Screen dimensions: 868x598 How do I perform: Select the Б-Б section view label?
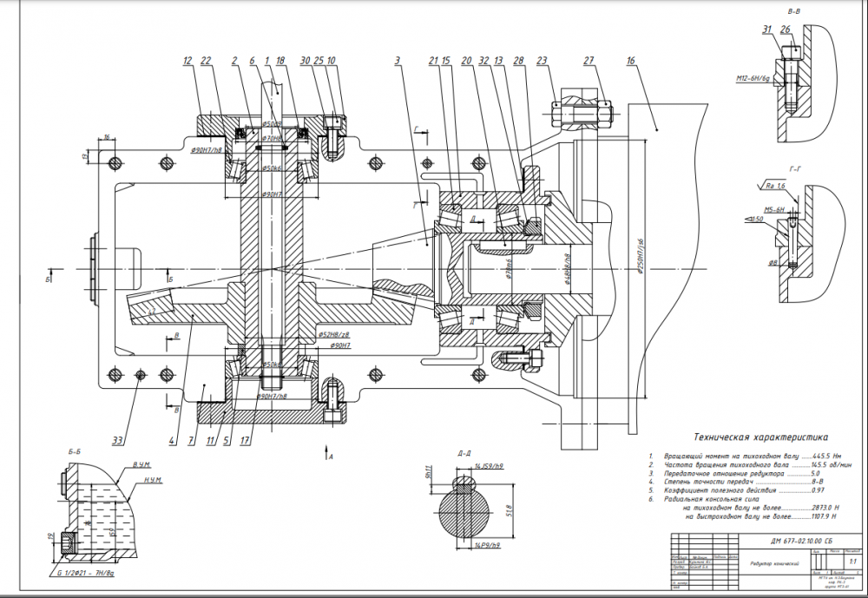(x=75, y=452)
